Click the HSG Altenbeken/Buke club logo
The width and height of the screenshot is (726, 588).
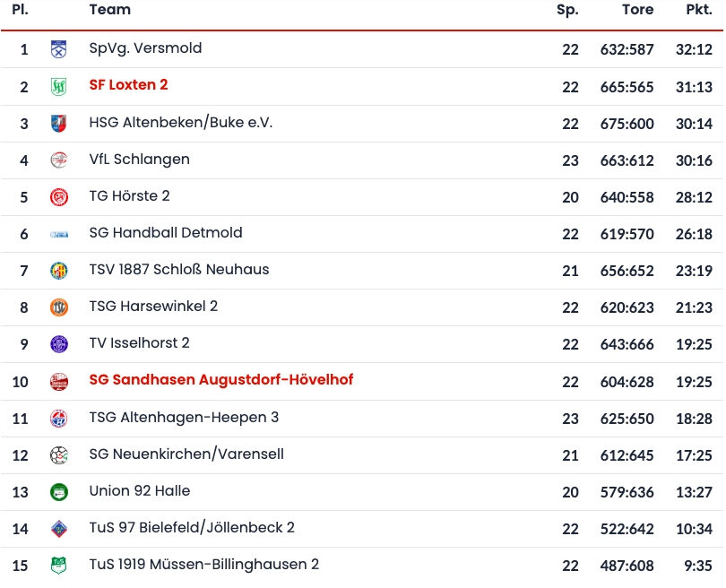pyautogui.click(x=59, y=123)
